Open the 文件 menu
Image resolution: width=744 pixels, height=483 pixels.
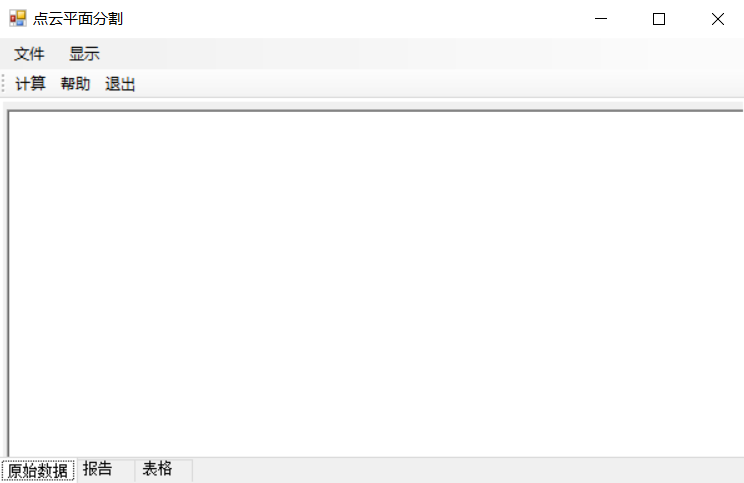[29, 54]
